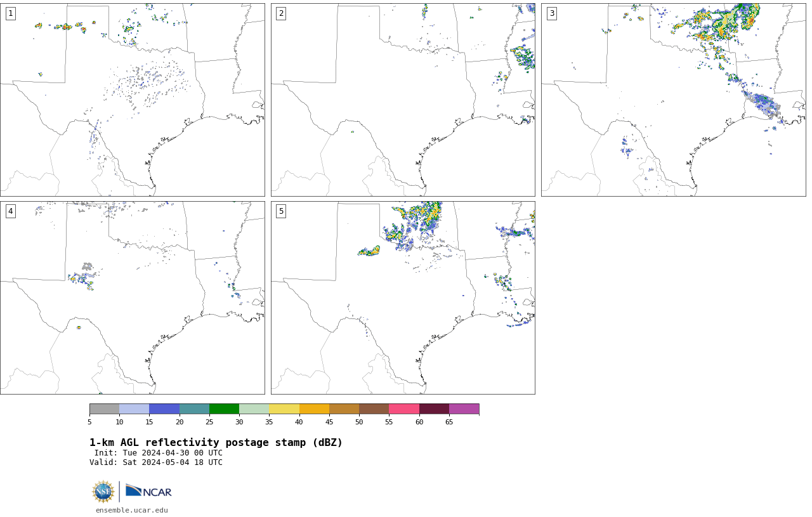Click the panel number 2 label box
The height and width of the screenshot is (517, 812).
pos(281,13)
